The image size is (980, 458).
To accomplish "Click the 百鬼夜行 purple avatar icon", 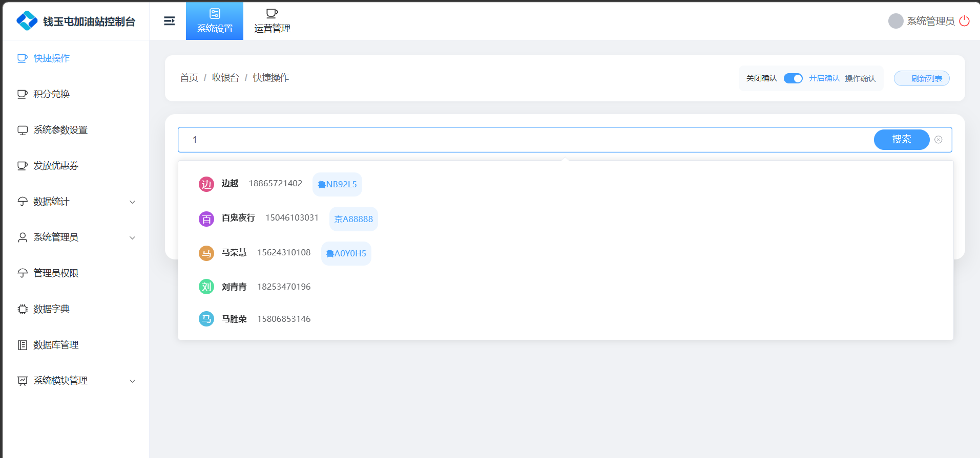I will pyautogui.click(x=206, y=219).
